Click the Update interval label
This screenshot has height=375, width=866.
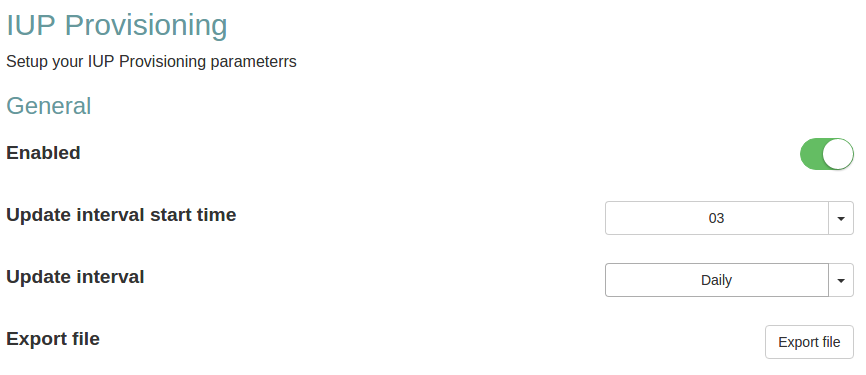point(75,276)
